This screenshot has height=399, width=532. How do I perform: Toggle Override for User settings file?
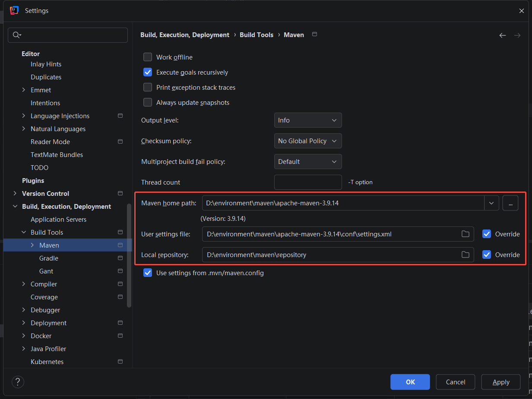(x=487, y=234)
